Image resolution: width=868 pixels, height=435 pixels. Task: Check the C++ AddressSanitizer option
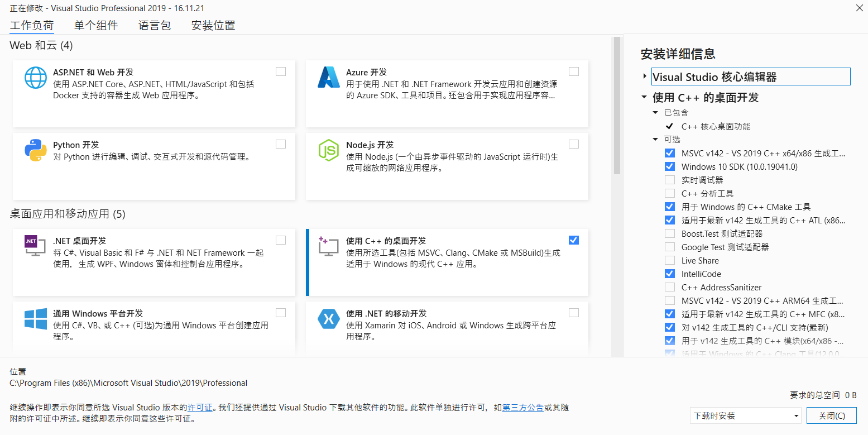[x=670, y=287]
